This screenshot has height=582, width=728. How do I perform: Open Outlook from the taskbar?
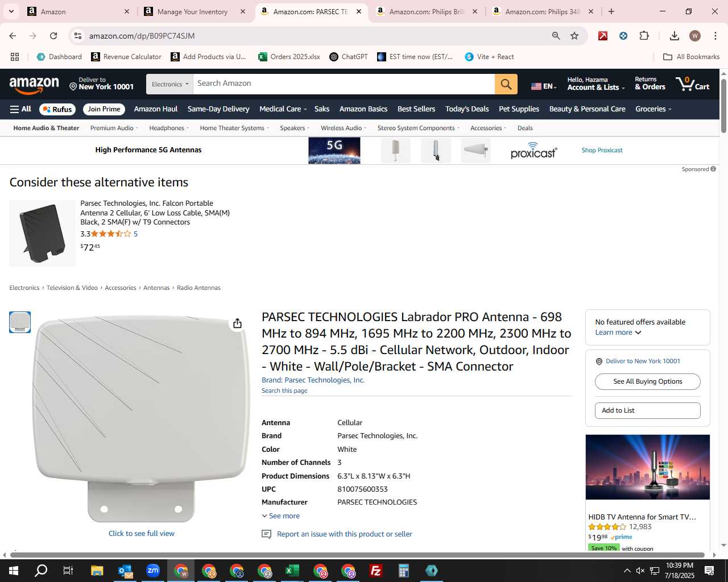click(x=125, y=571)
